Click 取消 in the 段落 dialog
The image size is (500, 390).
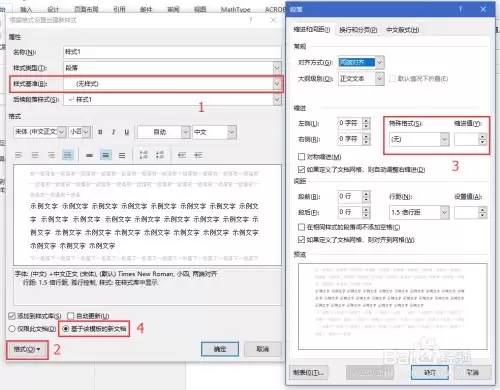[x=472, y=372]
